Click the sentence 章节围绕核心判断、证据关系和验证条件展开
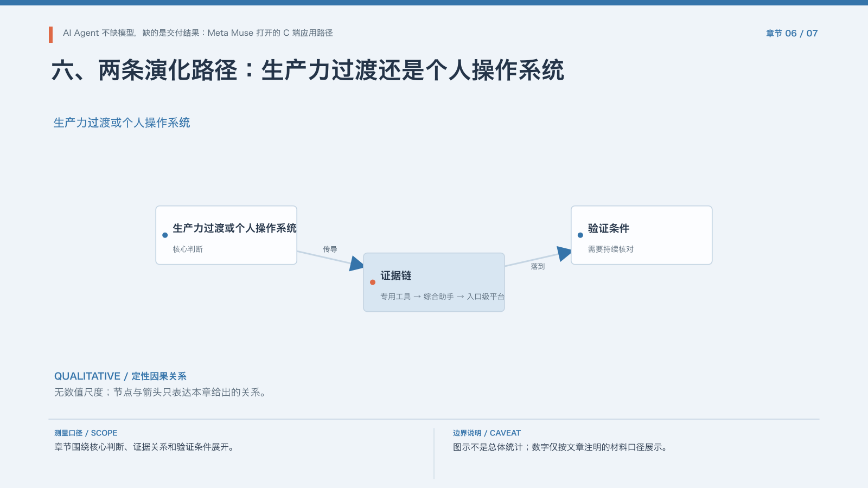The height and width of the screenshot is (488, 868). 144,447
